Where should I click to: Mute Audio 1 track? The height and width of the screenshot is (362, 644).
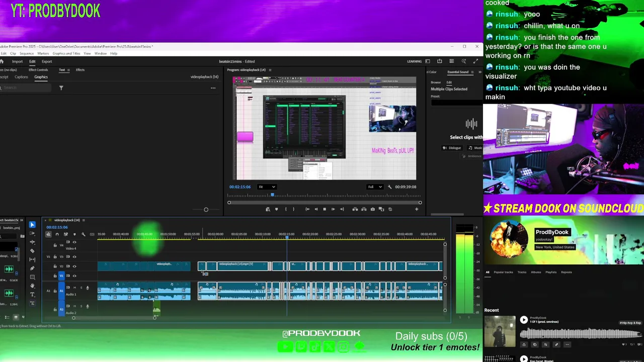click(74, 288)
